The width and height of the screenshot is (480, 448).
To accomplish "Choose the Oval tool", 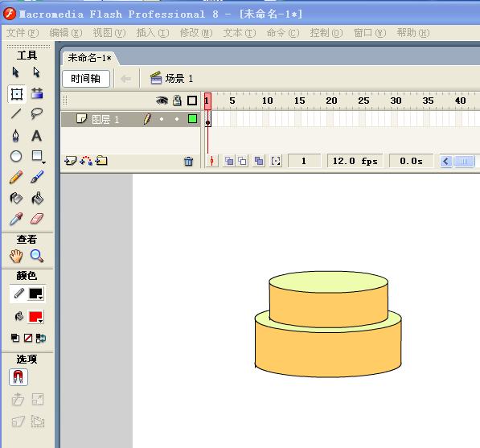I will tap(16, 156).
